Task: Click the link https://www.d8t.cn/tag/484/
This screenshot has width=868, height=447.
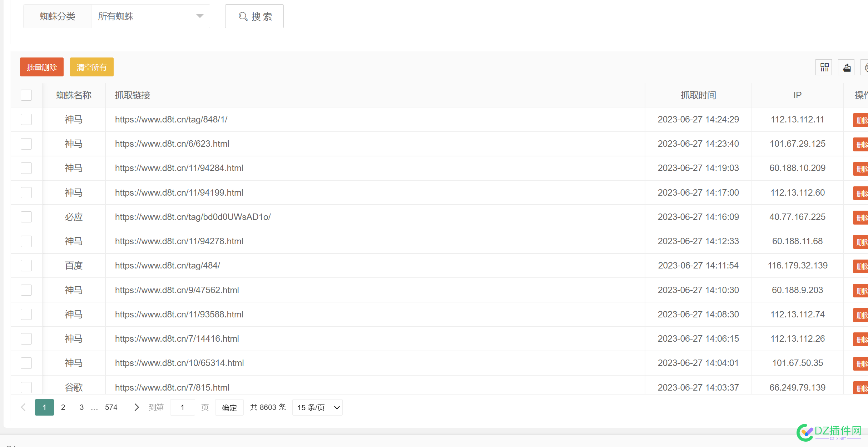Action: 167,266
